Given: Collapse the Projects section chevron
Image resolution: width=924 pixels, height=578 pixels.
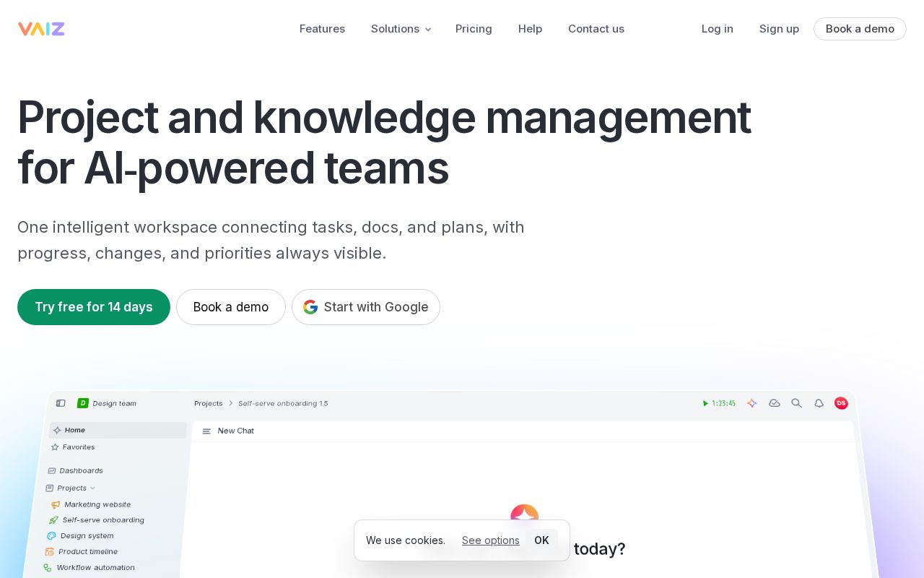Looking at the screenshot, I should (92, 488).
